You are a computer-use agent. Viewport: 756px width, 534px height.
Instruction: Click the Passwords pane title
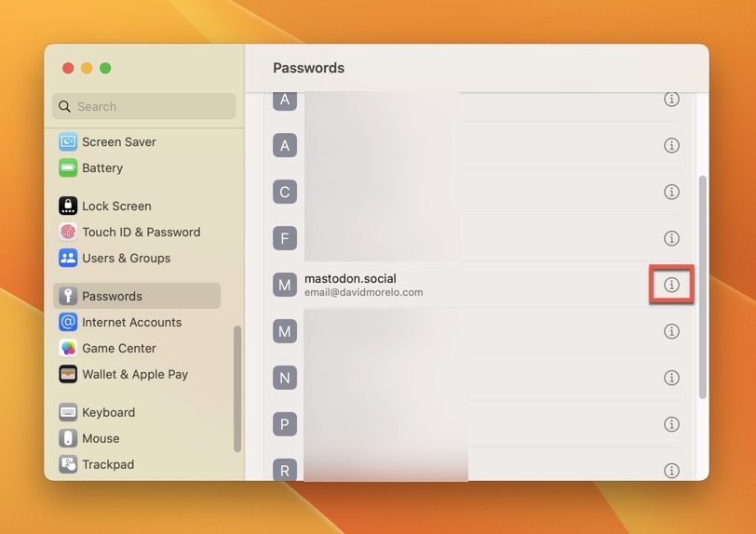click(x=308, y=68)
